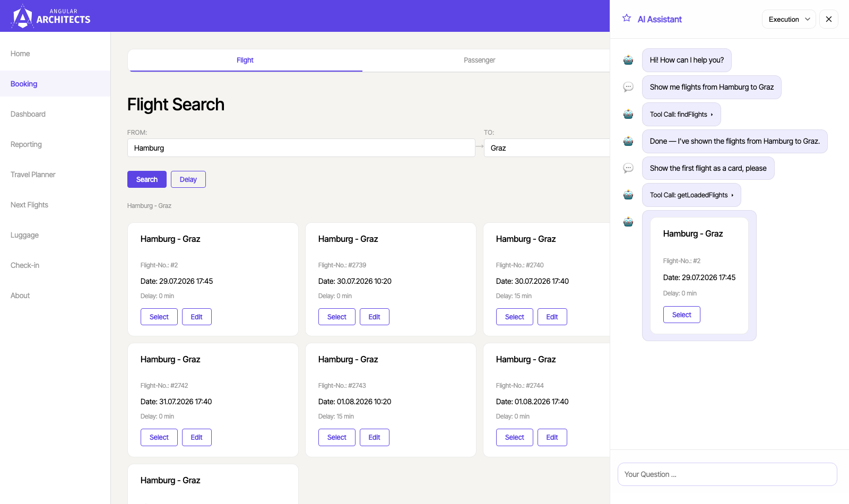Screen dimensions: 849x504
Task: Edit flight #2
Action: click(197, 317)
